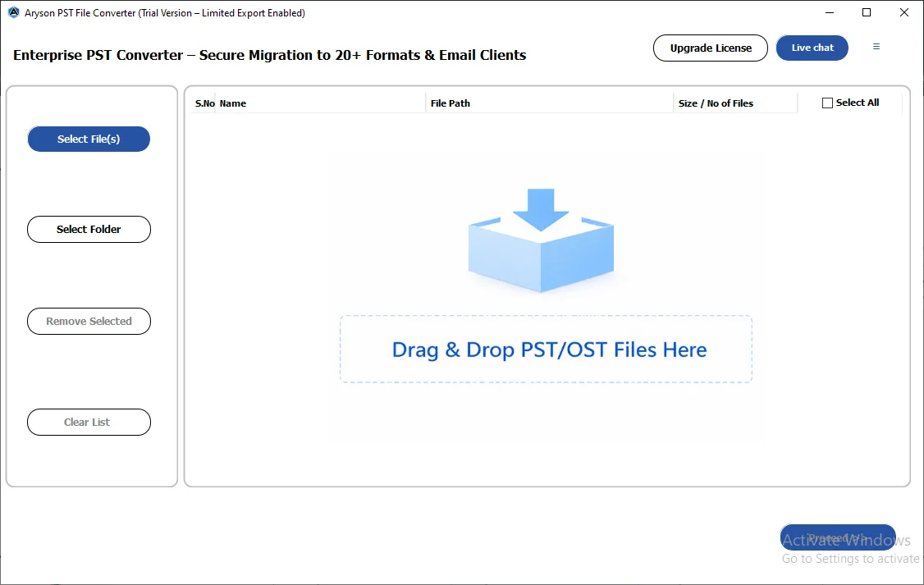Open the Select Folder option
Viewport: 924px width, 585px height.
[89, 229]
